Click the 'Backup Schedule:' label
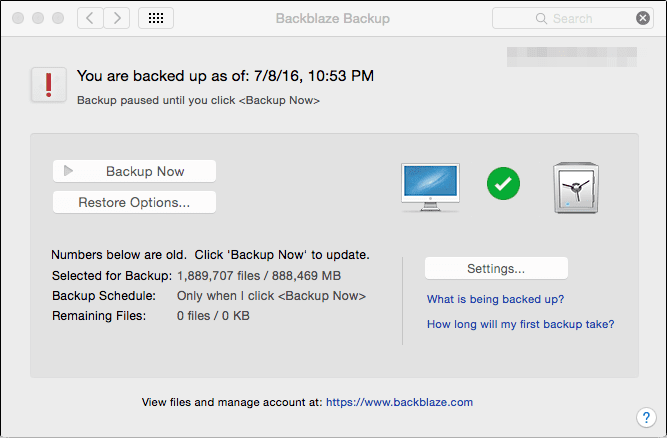The height and width of the screenshot is (438, 667). click(x=104, y=296)
